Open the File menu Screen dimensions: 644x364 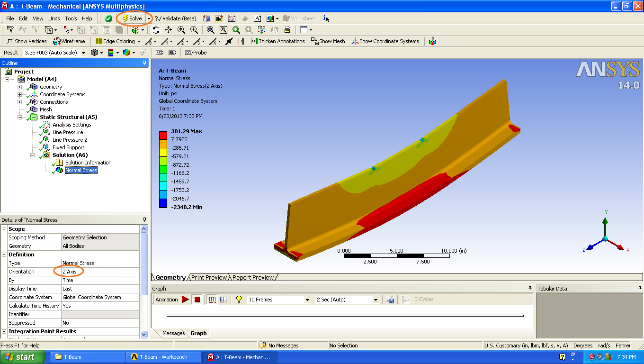pos(10,18)
